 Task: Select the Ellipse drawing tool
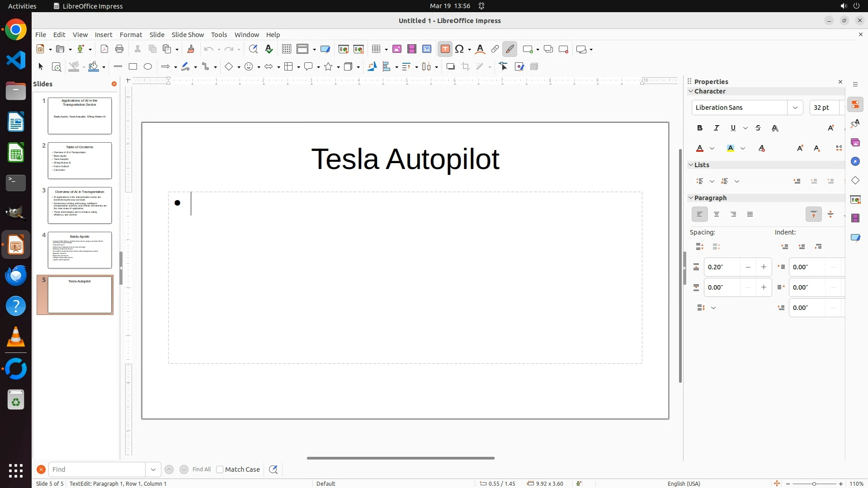[148, 67]
